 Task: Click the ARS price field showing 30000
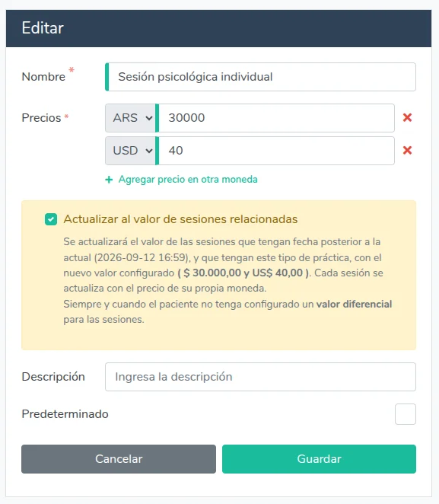click(x=276, y=118)
